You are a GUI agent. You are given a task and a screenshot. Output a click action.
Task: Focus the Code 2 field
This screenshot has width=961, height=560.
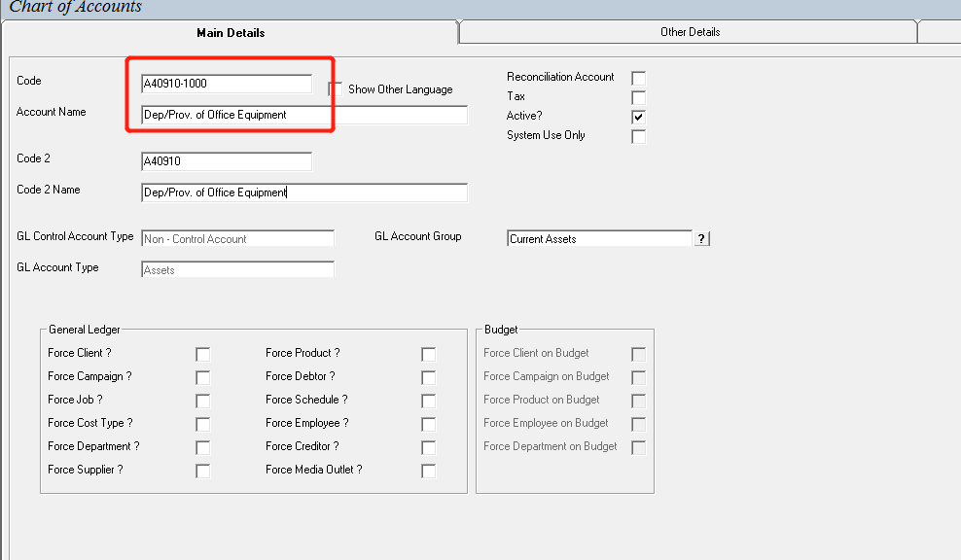pos(227,161)
